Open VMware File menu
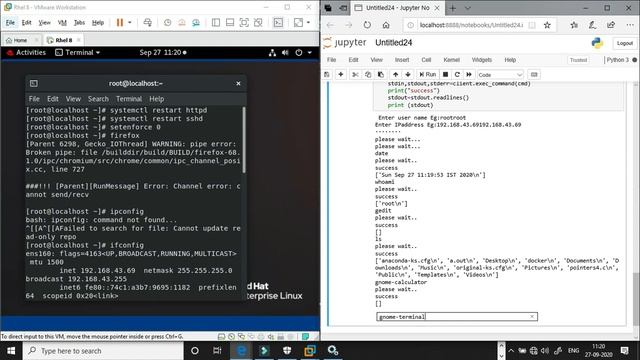The width and height of the screenshot is (640, 360). coord(10,22)
